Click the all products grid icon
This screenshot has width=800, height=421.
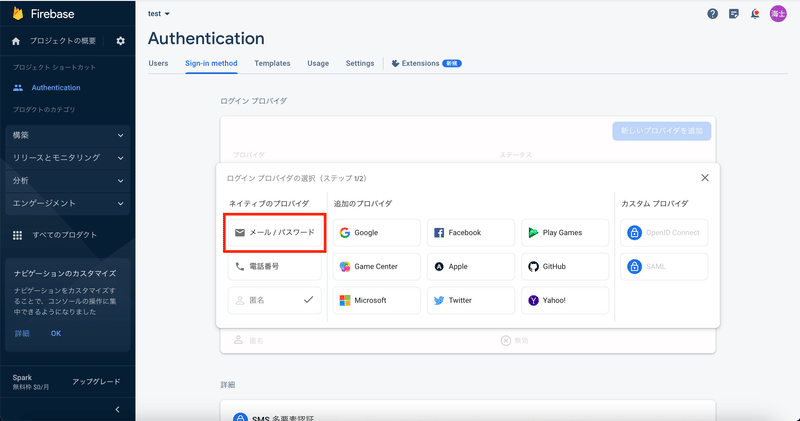tap(17, 235)
